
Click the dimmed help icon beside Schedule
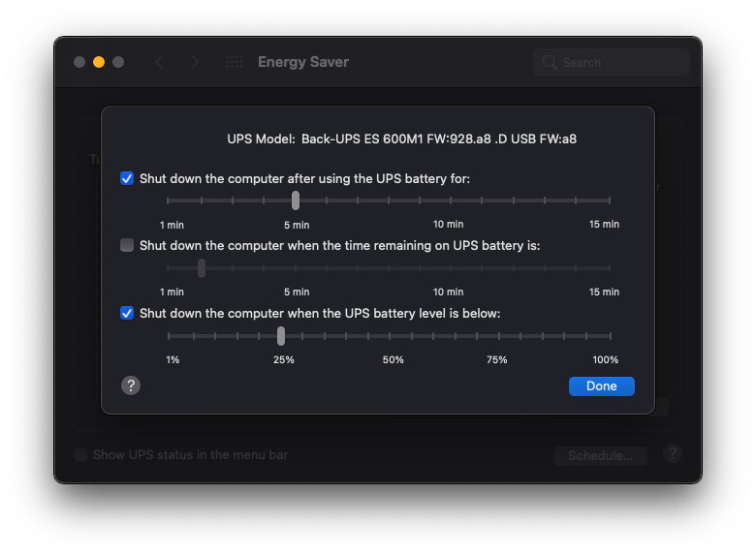[673, 454]
